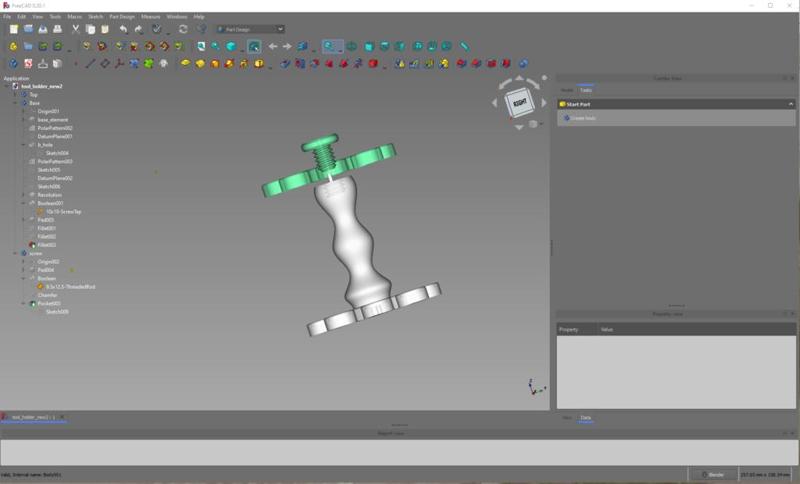The width and height of the screenshot is (800, 484).
Task: Rotate view with cube right arrow
Action: (x=544, y=103)
